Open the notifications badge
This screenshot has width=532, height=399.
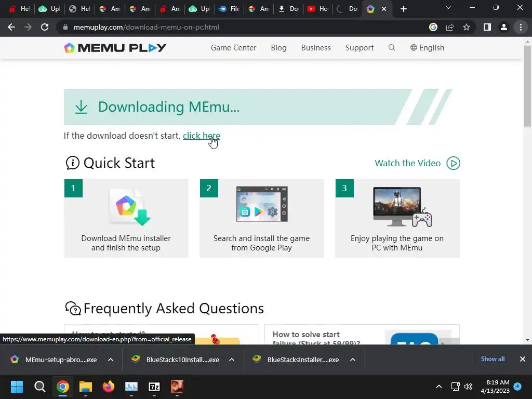coord(517,386)
